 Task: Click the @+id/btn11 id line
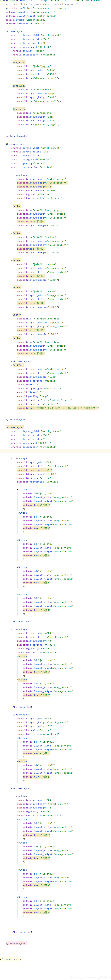click(39, 660)
